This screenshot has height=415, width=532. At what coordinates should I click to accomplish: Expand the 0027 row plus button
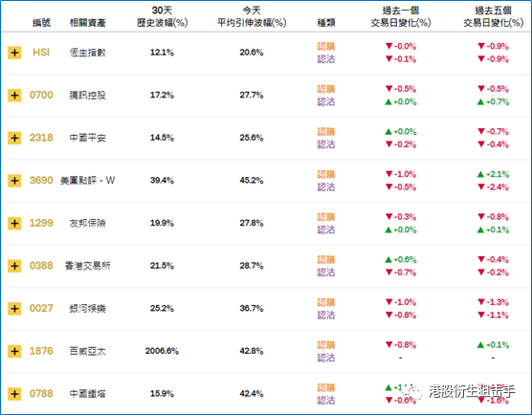pos(14,309)
